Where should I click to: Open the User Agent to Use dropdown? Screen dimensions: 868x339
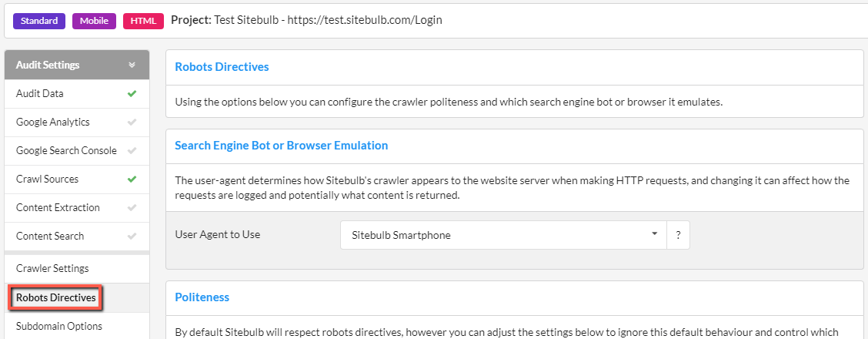tap(504, 235)
